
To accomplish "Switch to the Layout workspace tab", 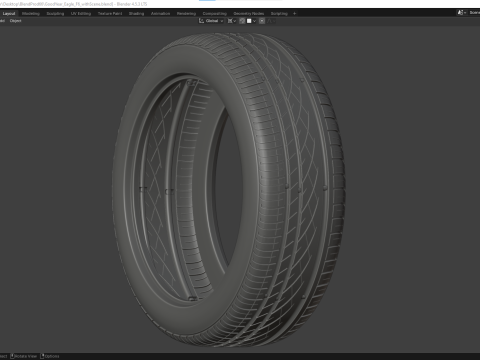I will (x=9, y=14).
